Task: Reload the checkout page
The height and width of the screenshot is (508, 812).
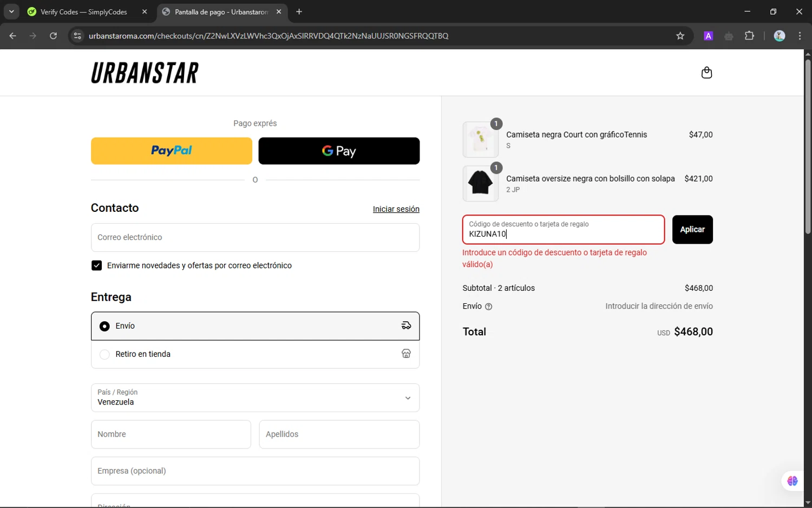Action: 53,36
